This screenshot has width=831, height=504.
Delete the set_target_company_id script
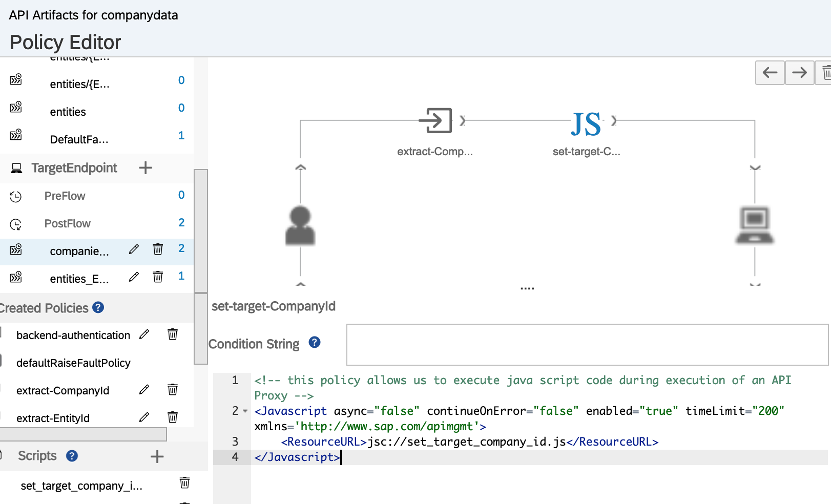point(184,483)
